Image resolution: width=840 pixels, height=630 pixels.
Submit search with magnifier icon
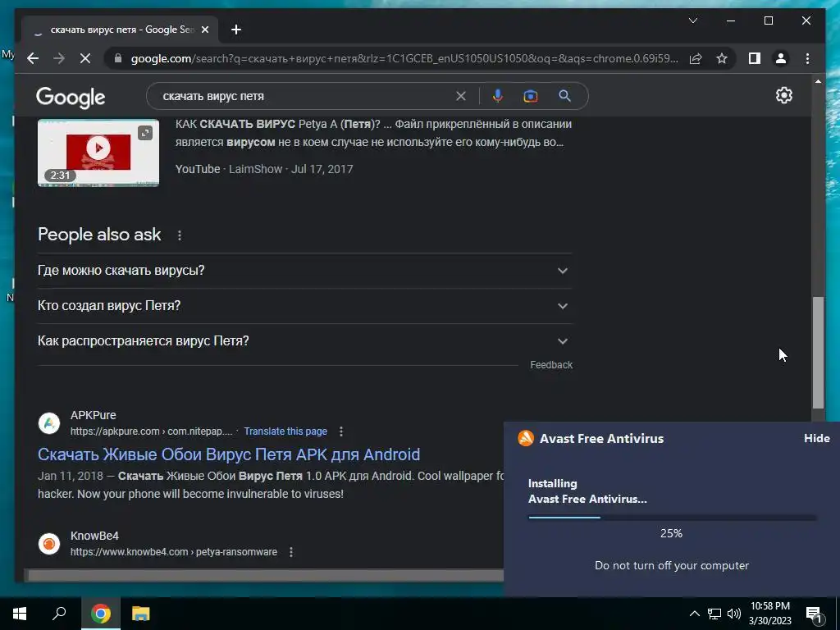click(x=564, y=97)
